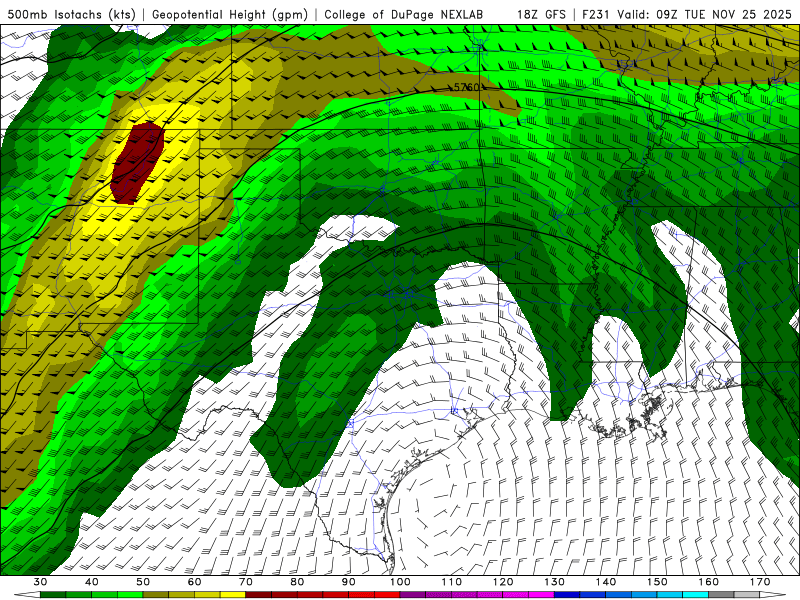This screenshot has width=800, height=600.
Task: Click the '500mb Isotachs (kts)' title text
Action: tap(71, 14)
